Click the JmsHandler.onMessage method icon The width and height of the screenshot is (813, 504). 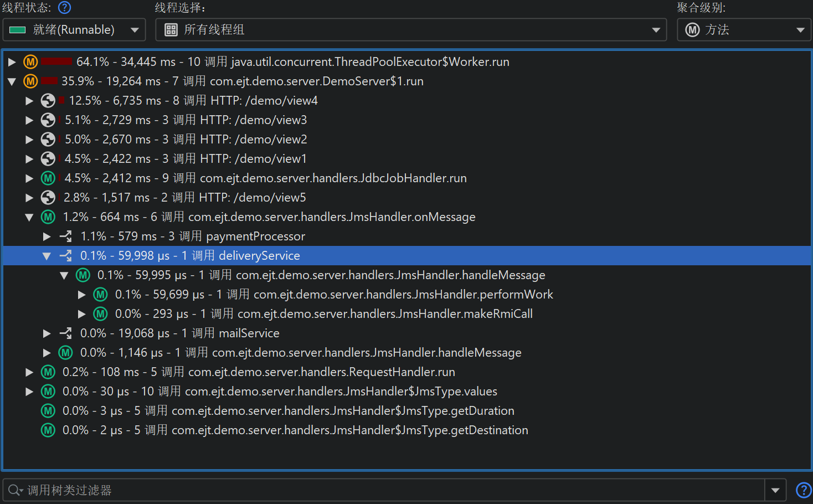coord(48,217)
